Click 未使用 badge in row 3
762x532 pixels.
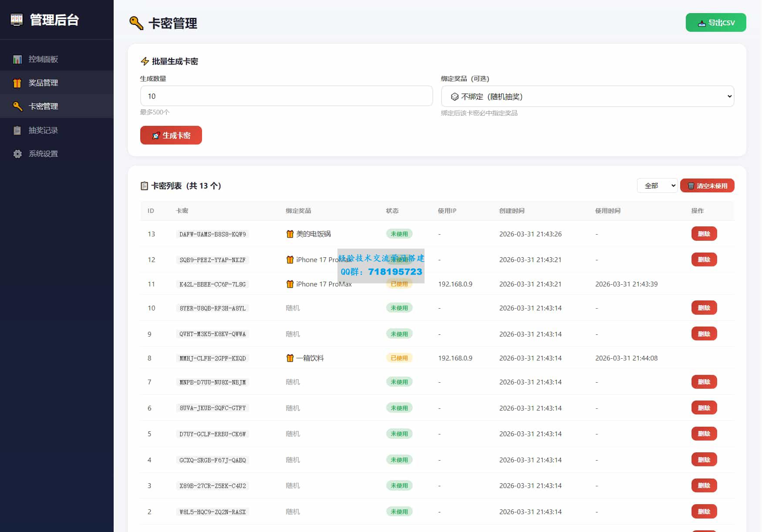399,485
